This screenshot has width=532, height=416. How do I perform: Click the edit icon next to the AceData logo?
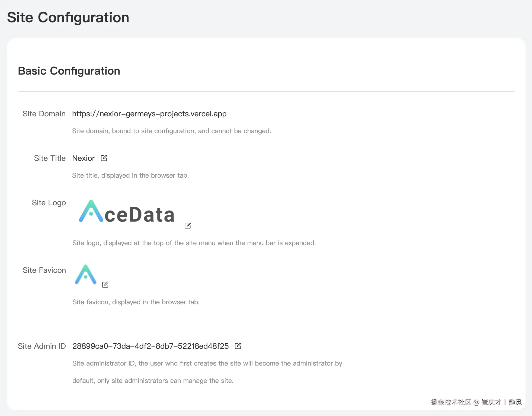pos(188,226)
